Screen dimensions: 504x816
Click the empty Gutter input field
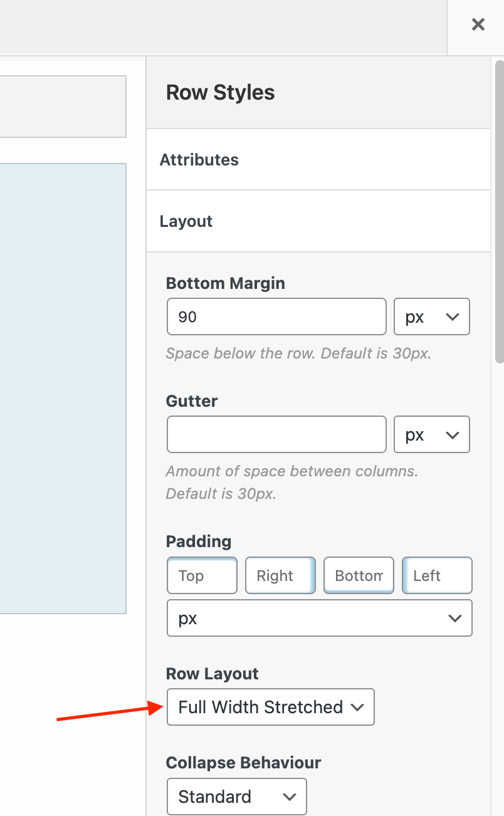pyautogui.click(x=276, y=434)
